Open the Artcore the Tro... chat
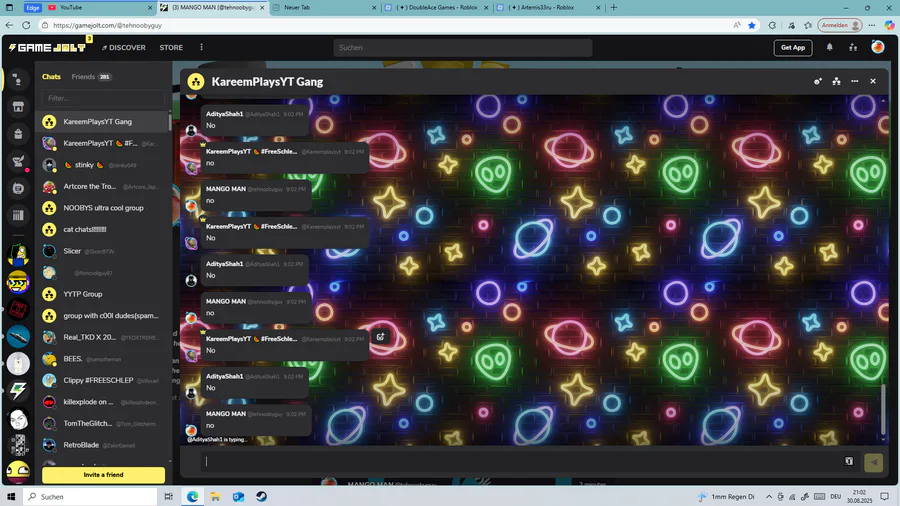 pyautogui.click(x=103, y=186)
